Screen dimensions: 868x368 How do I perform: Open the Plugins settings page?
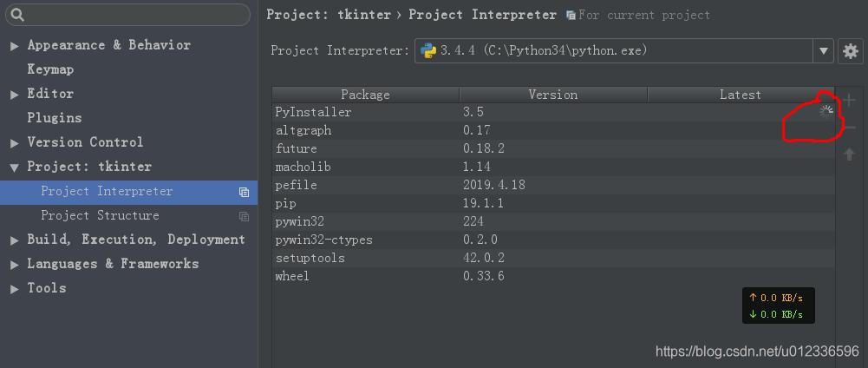(x=54, y=118)
